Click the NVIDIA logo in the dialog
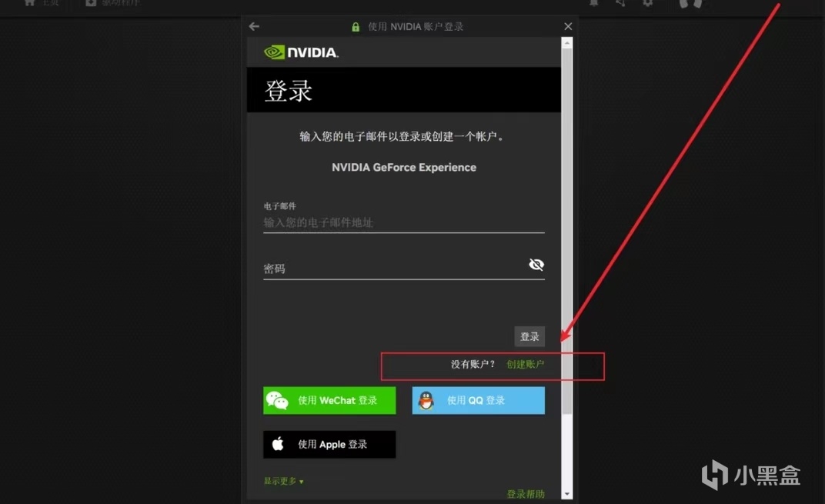The height and width of the screenshot is (504, 825). point(301,52)
